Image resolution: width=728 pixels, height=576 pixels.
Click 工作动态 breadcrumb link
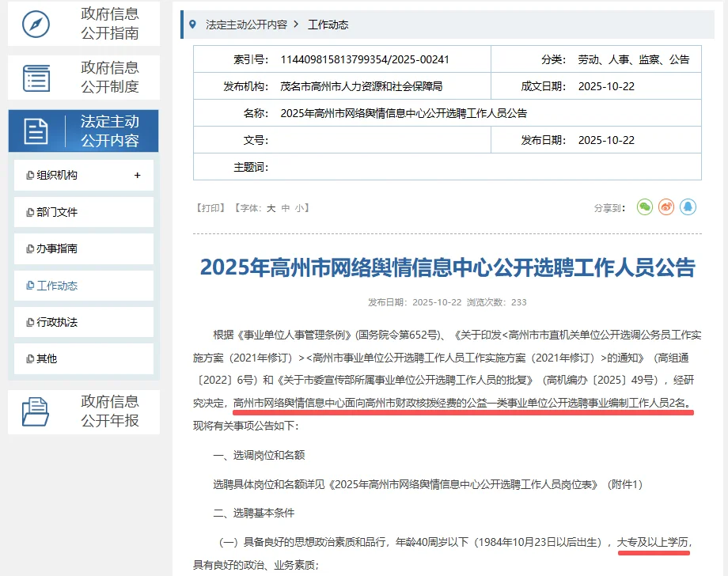[328, 25]
